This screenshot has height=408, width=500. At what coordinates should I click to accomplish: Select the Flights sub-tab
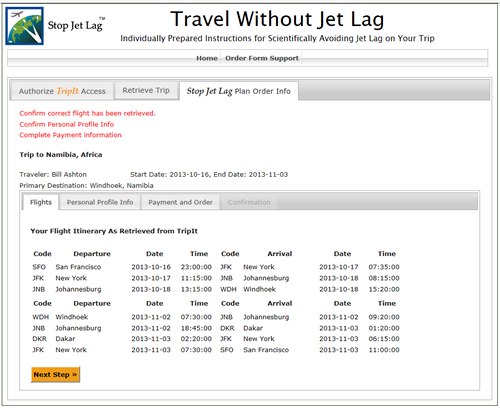[41, 202]
